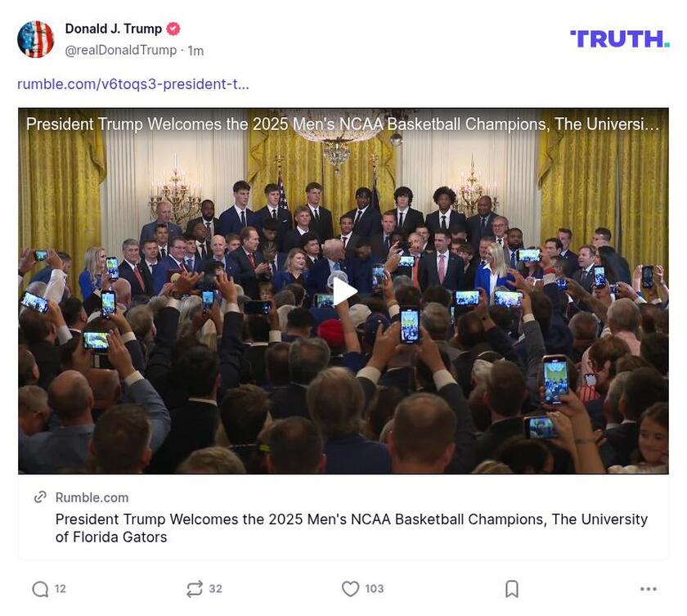Viewport: 687px width, 616px height.
Task: Click the reply count showing 12
Action: pyautogui.click(x=61, y=588)
